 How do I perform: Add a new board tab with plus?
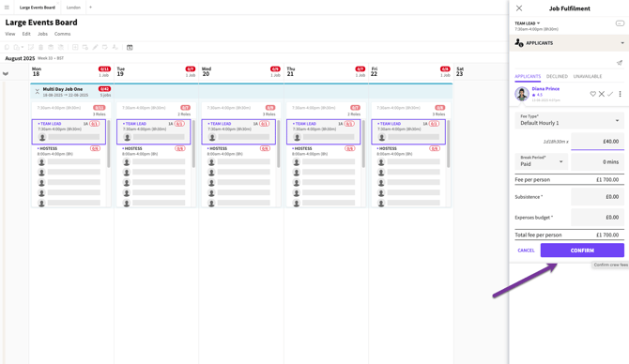point(90,8)
